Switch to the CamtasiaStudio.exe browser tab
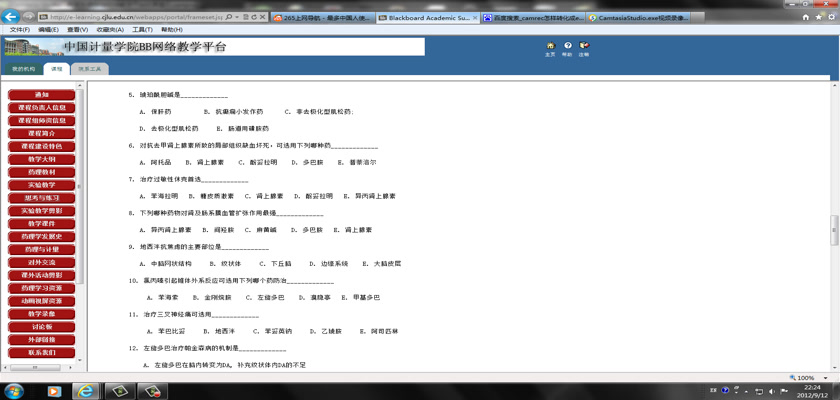Screen dimensions: 840x400 pos(637,18)
